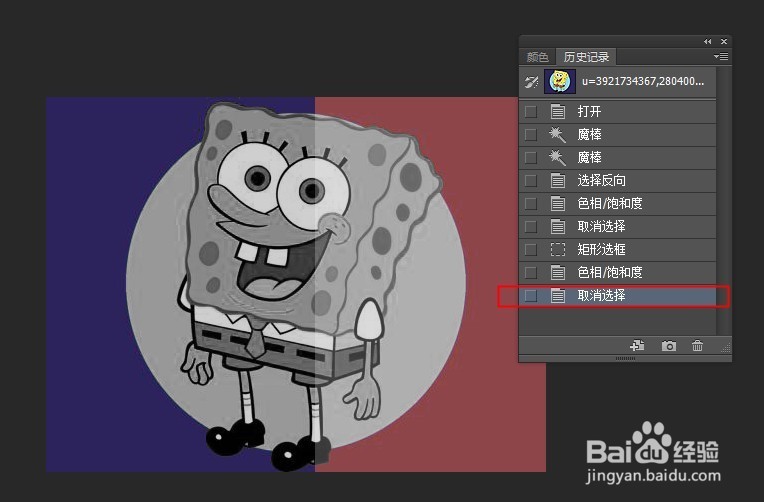Click magic wand icon of 魔棒 below 打开
Viewport: 764px width, 502px height.
[x=558, y=135]
